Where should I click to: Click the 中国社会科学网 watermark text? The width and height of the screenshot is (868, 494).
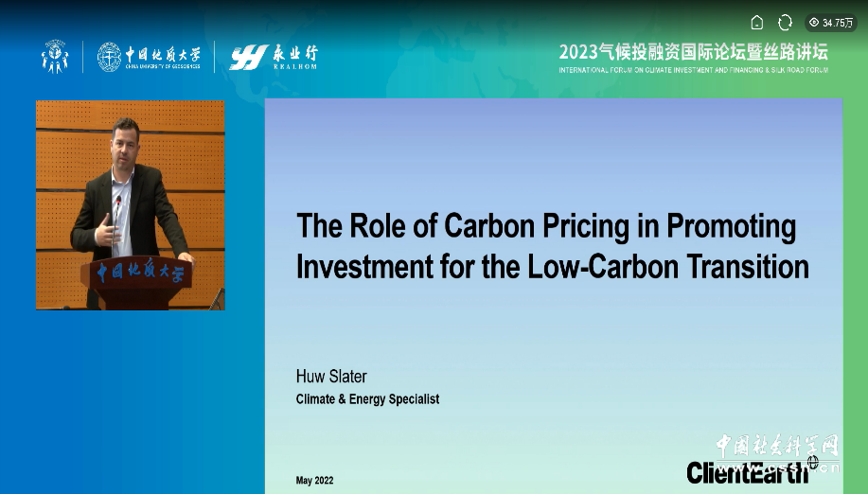(x=777, y=446)
